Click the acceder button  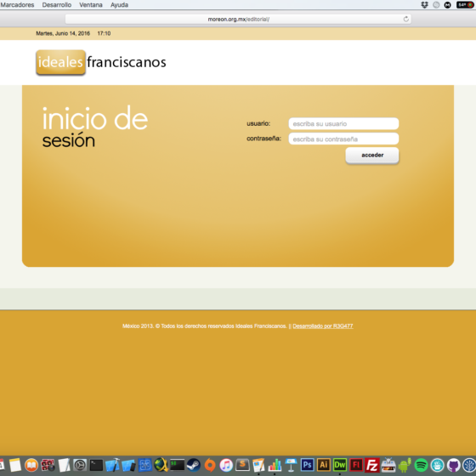tap(372, 155)
